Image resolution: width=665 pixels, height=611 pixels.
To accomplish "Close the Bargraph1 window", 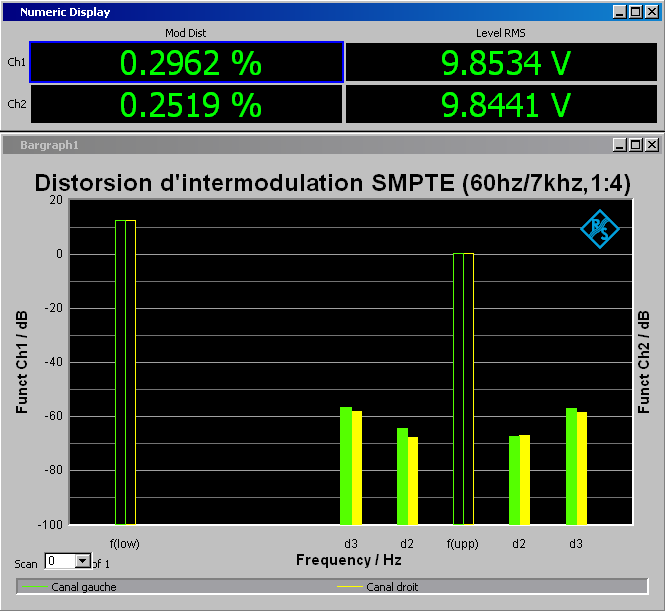I will [x=651, y=145].
